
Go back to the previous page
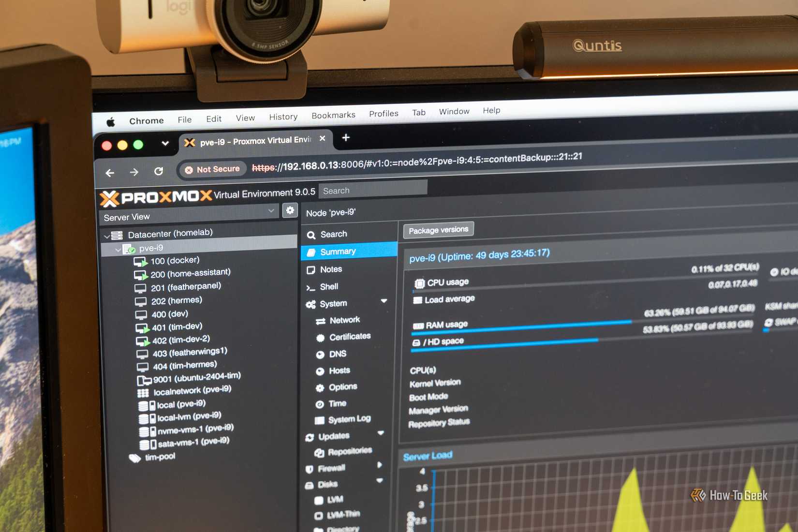[110, 173]
